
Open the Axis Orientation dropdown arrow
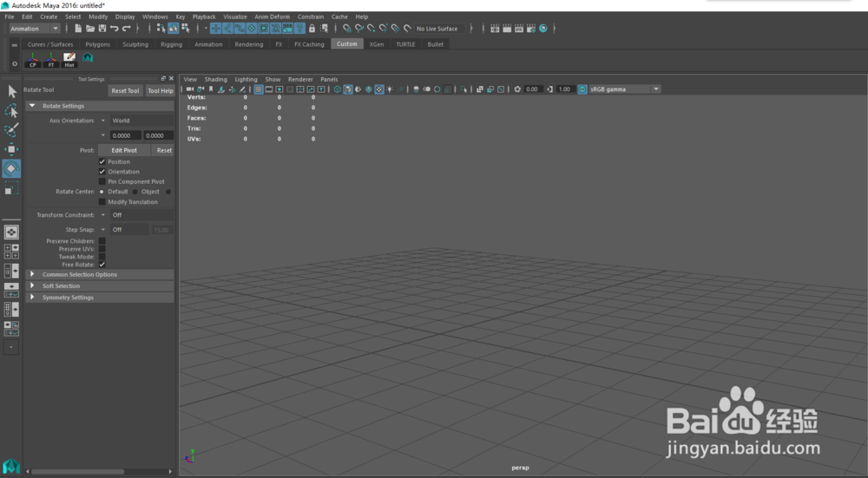(x=103, y=121)
